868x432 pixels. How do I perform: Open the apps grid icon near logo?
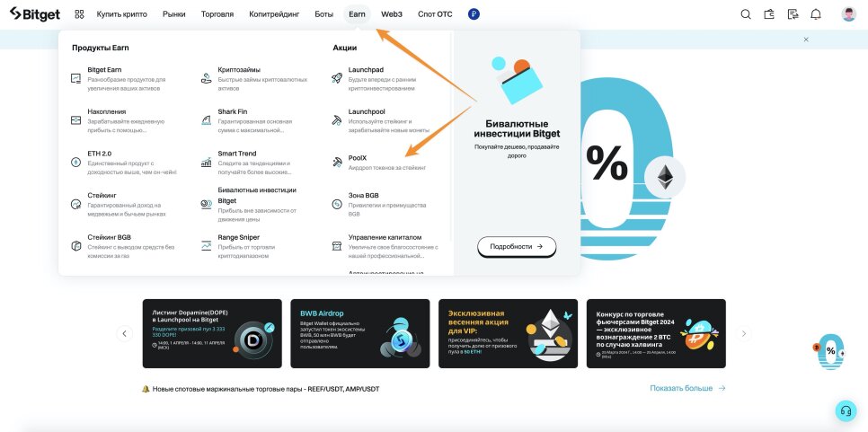click(x=79, y=14)
